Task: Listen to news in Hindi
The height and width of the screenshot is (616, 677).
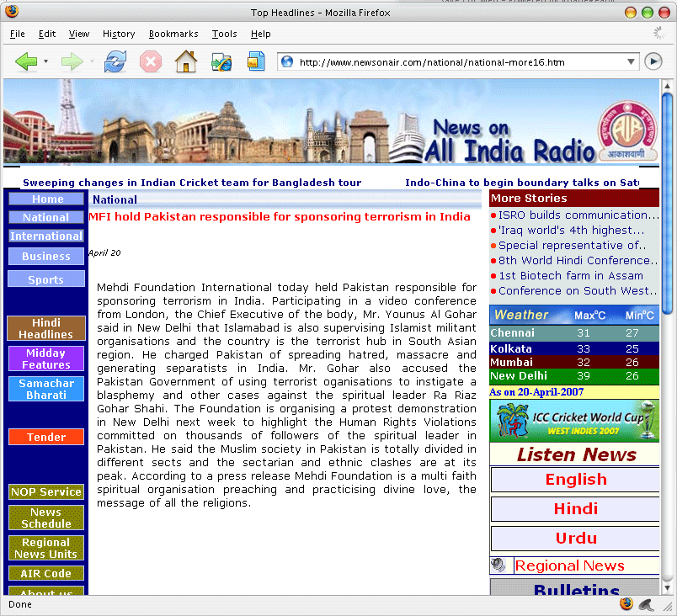Action: [576, 508]
